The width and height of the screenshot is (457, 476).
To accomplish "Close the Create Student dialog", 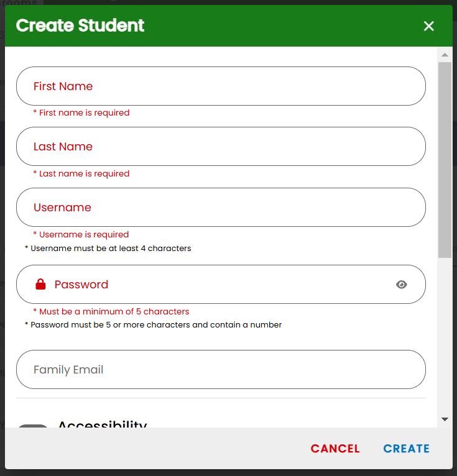I will [428, 26].
